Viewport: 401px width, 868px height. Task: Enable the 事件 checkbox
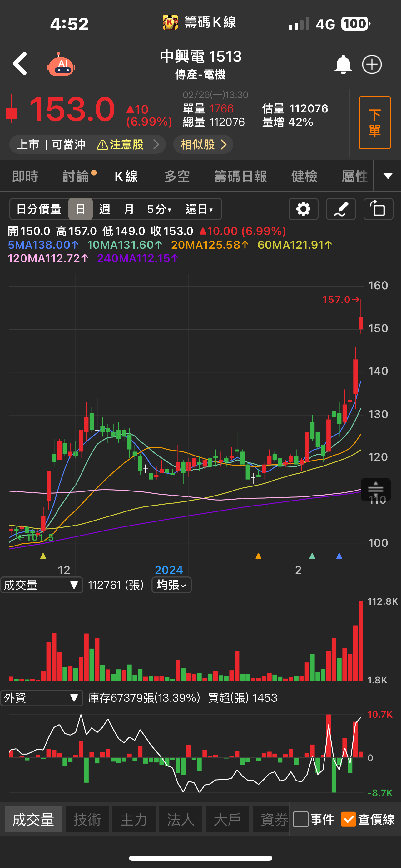tap(301, 819)
